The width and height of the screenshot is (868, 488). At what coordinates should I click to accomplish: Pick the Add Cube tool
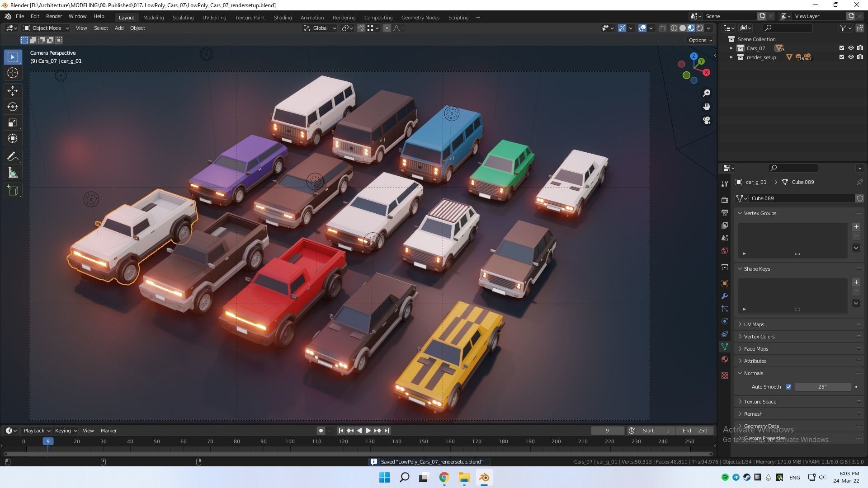tap(13, 191)
